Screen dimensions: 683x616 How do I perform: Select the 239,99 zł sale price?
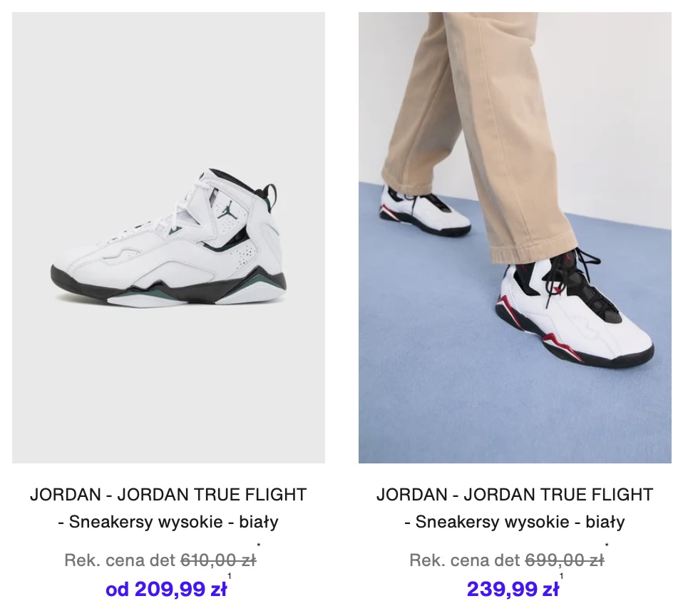click(x=513, y=590)
